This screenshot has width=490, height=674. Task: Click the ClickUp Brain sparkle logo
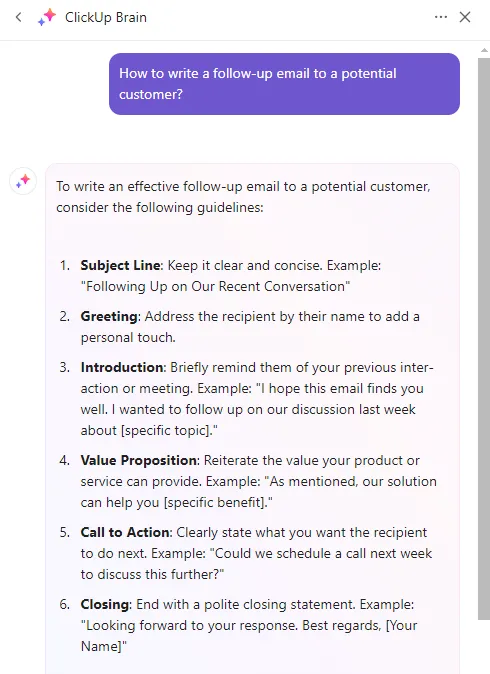[47, 17]
